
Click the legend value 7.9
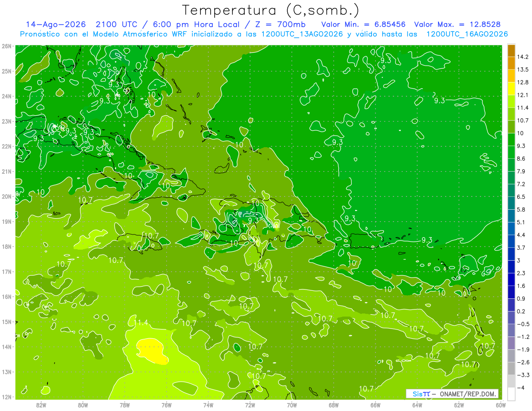pyautogui.click(x=521, y=172)
